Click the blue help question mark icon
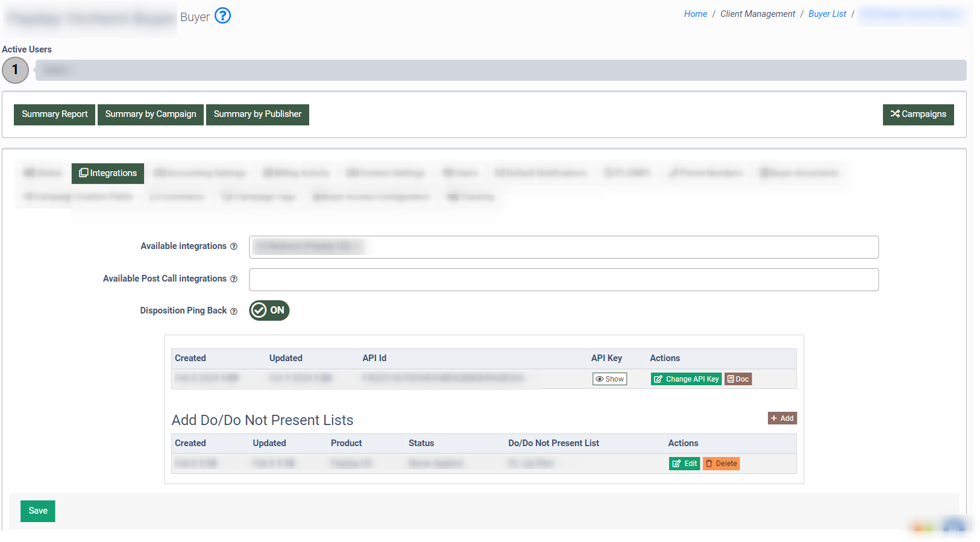The image size is (980, 542). tap(222, 16)
